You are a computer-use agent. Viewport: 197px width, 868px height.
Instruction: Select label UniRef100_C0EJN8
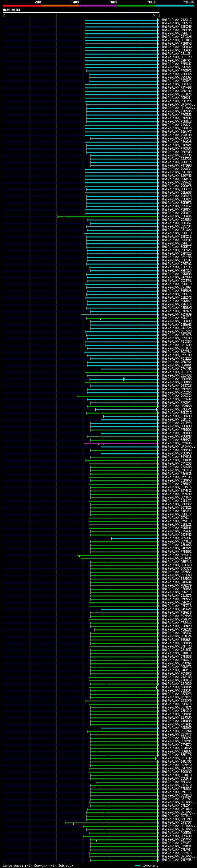(x=177, y=819)
